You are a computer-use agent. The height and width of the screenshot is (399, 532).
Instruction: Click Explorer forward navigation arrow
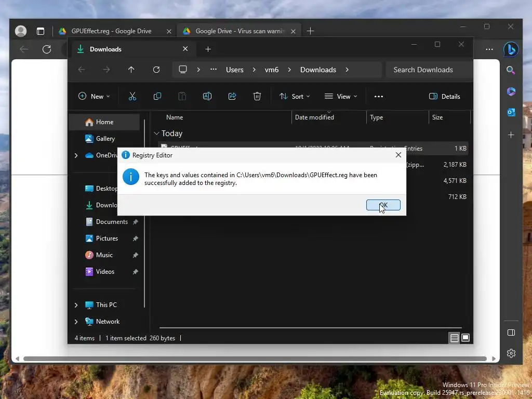107,70
